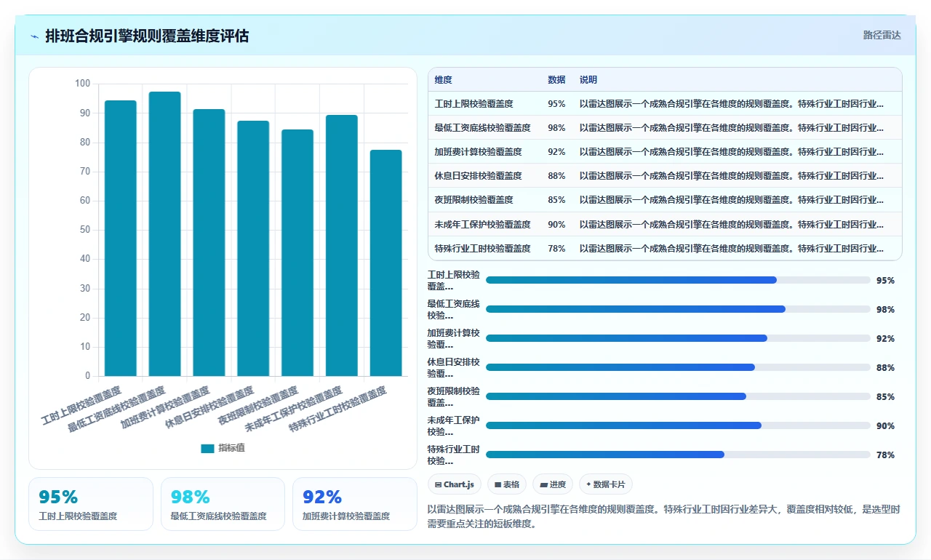Open the 路径雷达 link in header
The height and width of the screenshot is (560, 931).
tap(882, 35)
